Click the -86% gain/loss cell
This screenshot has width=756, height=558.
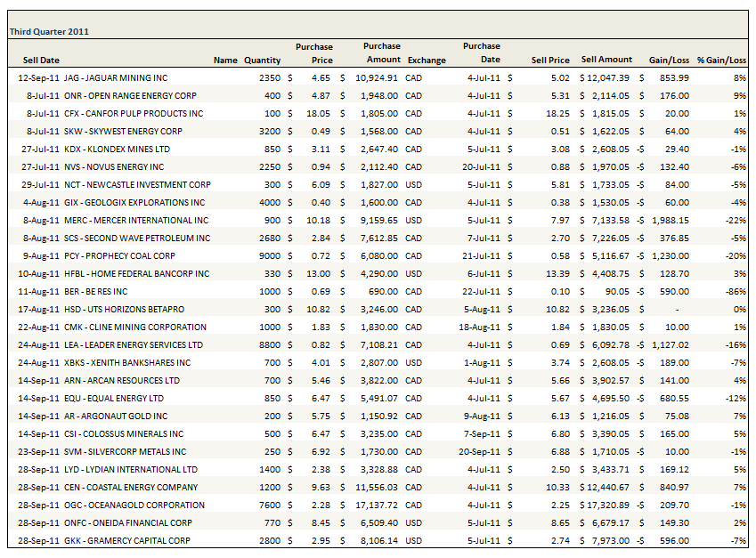pos(735,291)
